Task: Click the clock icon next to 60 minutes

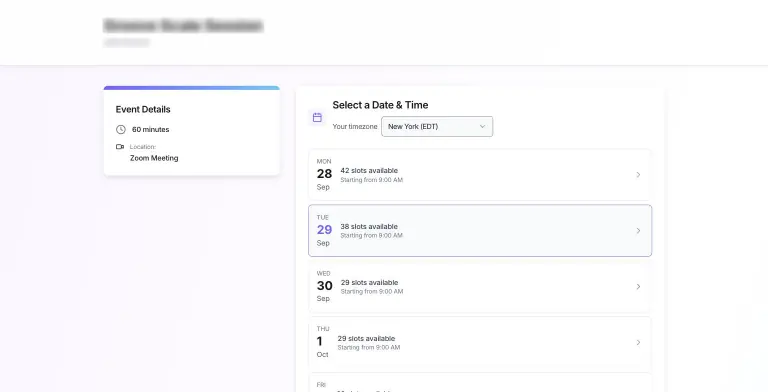Action: 120,129
